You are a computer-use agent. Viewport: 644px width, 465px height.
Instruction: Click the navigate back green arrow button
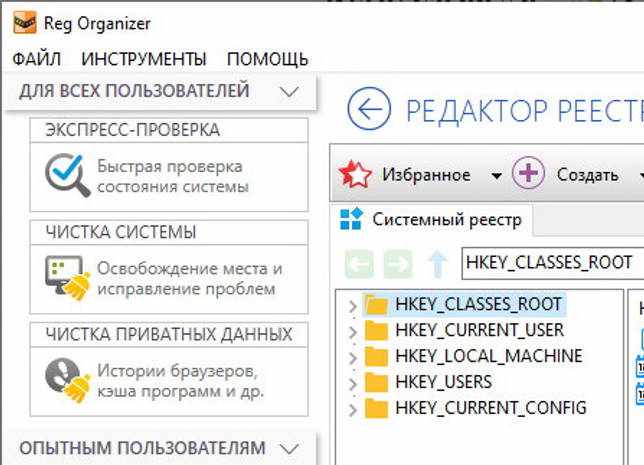click(x=359, y=264)
